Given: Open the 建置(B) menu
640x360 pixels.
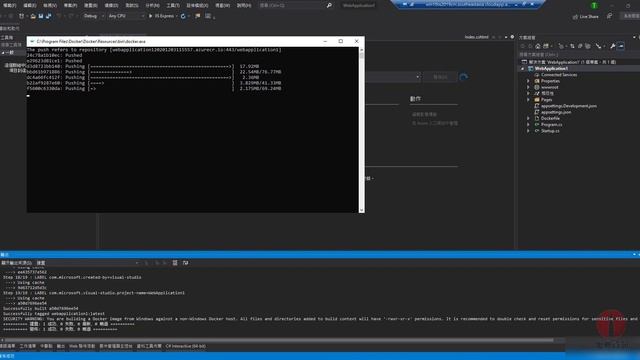Looking at the screenshot, I should pyautogui.click(x=91, y=5).
